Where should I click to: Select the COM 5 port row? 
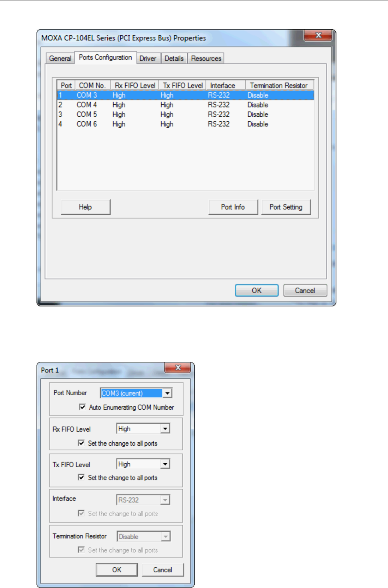click(186, 114)
